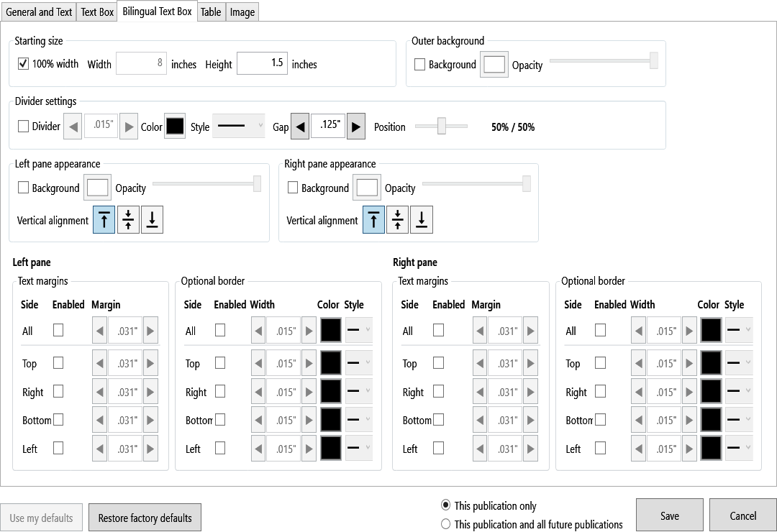The height and width of the screenshot is (532, 777).
Task: Enable right pane Right text margin checkbox
Action: [438, 391]
